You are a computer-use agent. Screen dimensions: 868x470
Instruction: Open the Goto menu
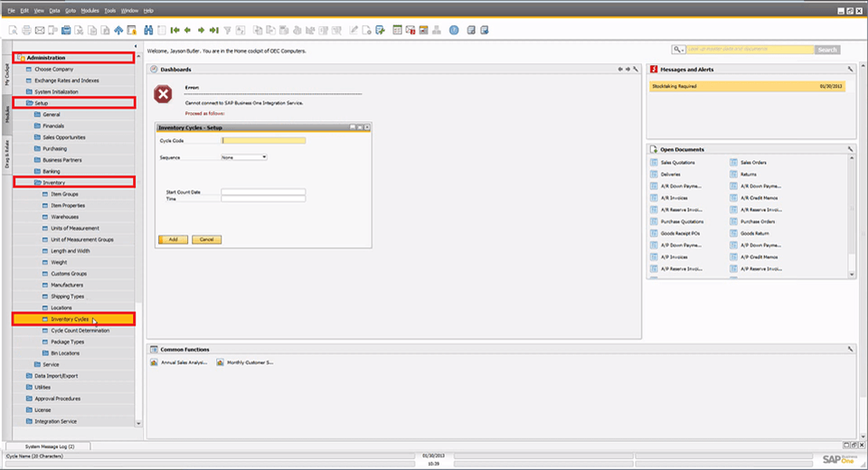pyautogui.click(x=71, y=11)
